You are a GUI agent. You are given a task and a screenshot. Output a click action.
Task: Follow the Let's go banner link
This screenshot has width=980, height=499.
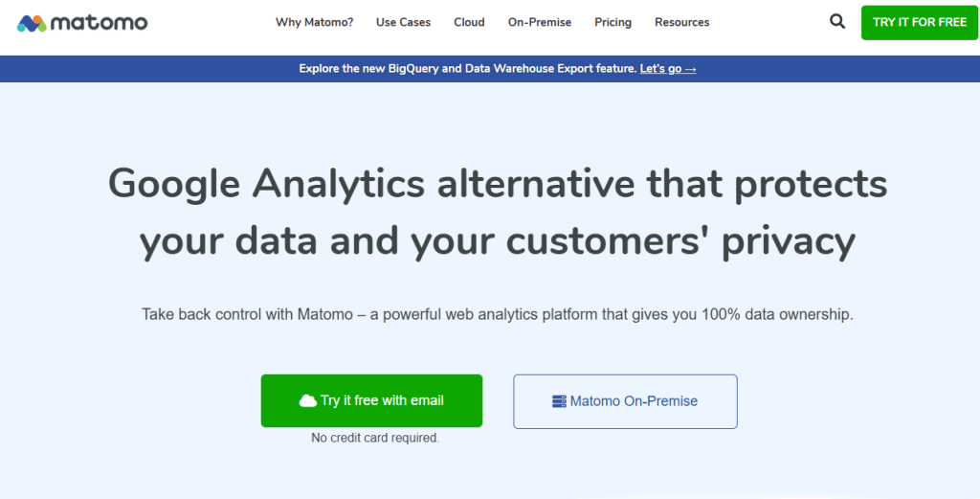(660, 69)
